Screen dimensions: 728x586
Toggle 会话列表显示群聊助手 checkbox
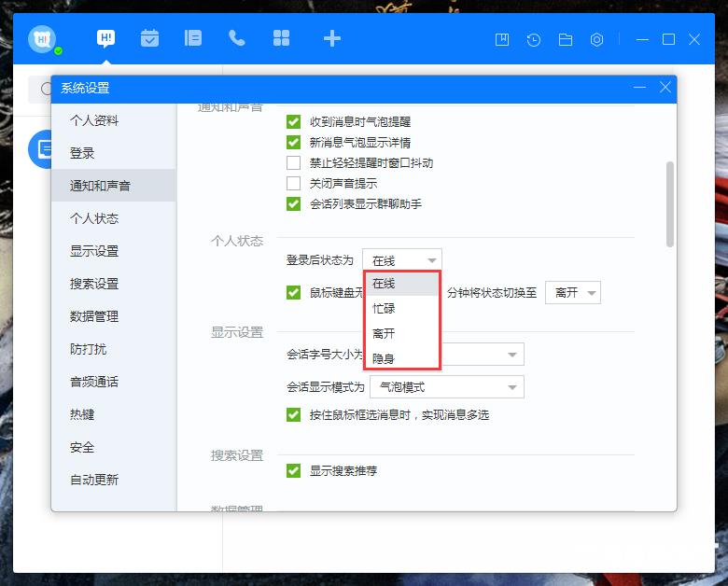pyautogui.click(x=293, y=203)
